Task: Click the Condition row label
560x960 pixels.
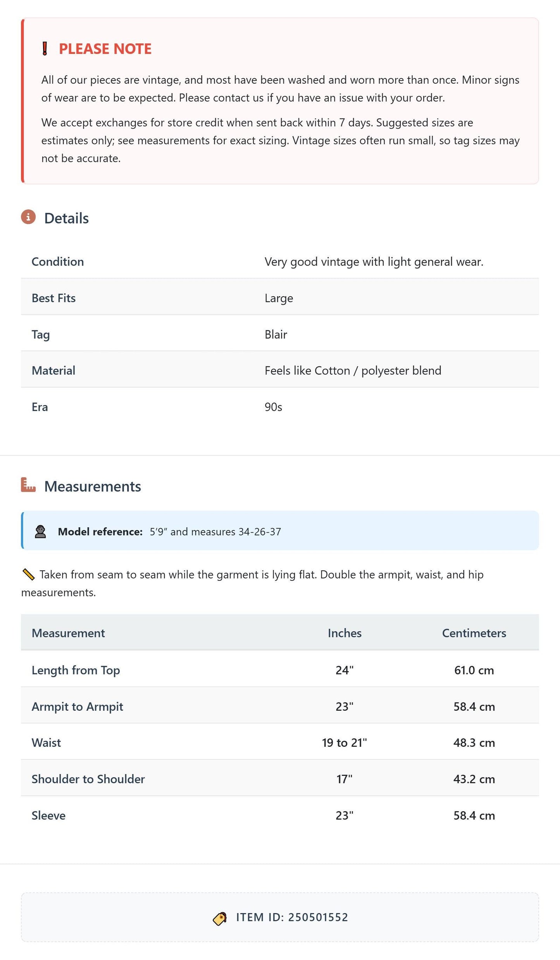Action: coord(58,261)
